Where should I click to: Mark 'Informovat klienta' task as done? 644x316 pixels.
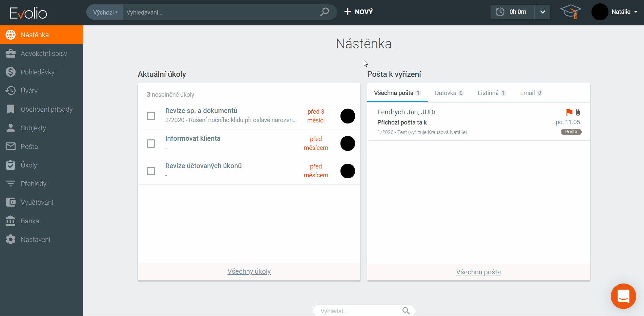coord(151,143)
